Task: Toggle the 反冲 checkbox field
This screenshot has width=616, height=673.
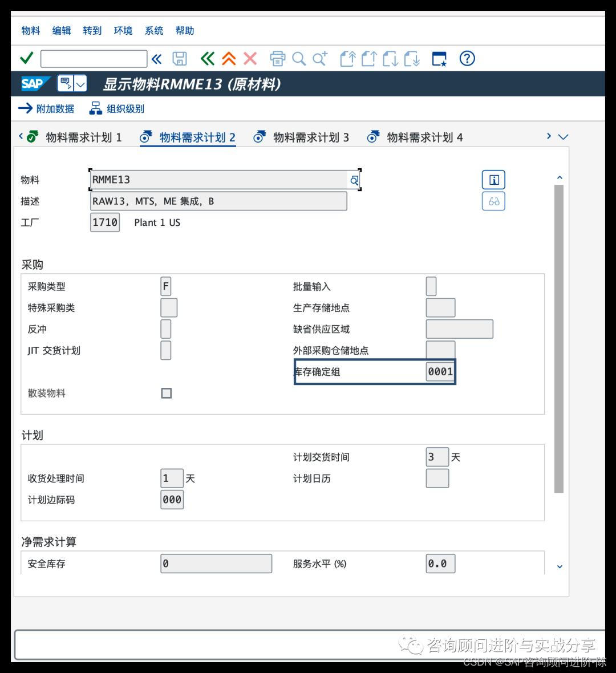Action: pos(166,329)
